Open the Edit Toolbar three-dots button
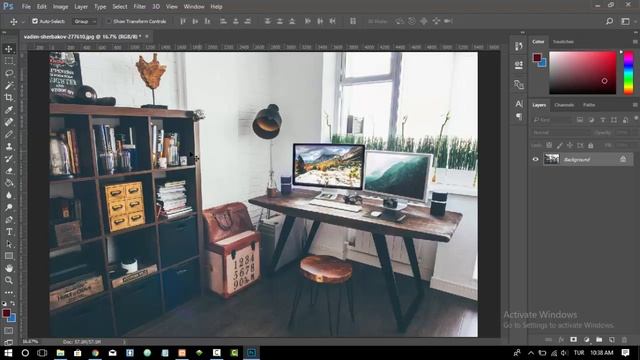Image resolution: width=640 pixels, height=360 pixels. pyautogui.click(x=9, y=293)
